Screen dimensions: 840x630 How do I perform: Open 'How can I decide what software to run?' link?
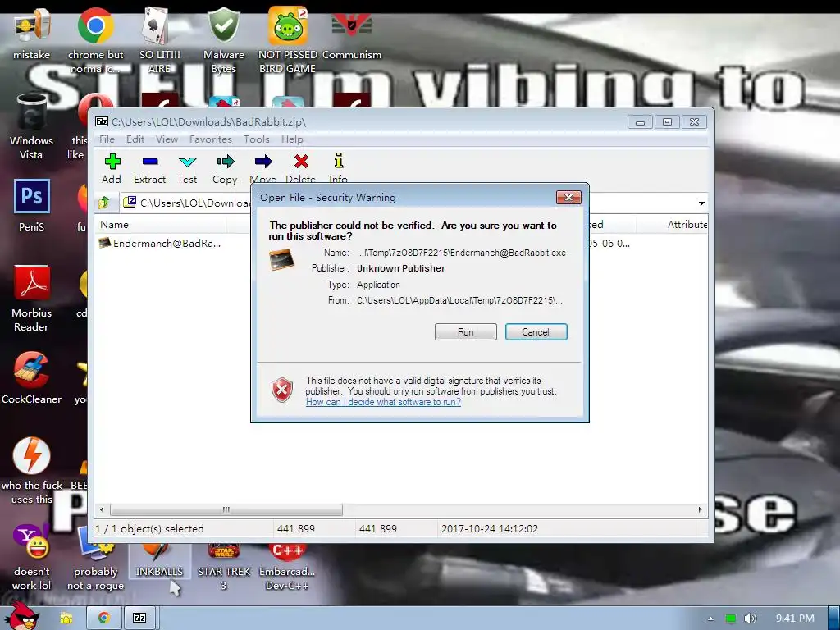point(383,402)
